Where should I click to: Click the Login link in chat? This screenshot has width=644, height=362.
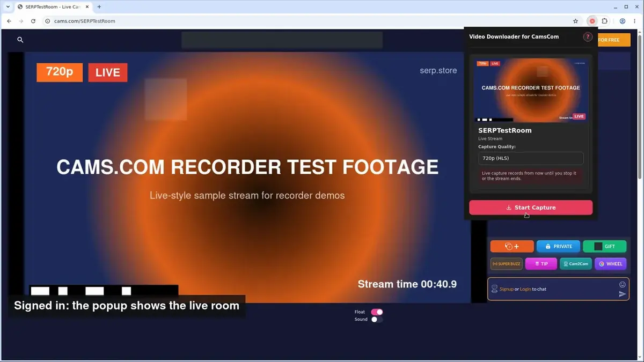point(525,289)
